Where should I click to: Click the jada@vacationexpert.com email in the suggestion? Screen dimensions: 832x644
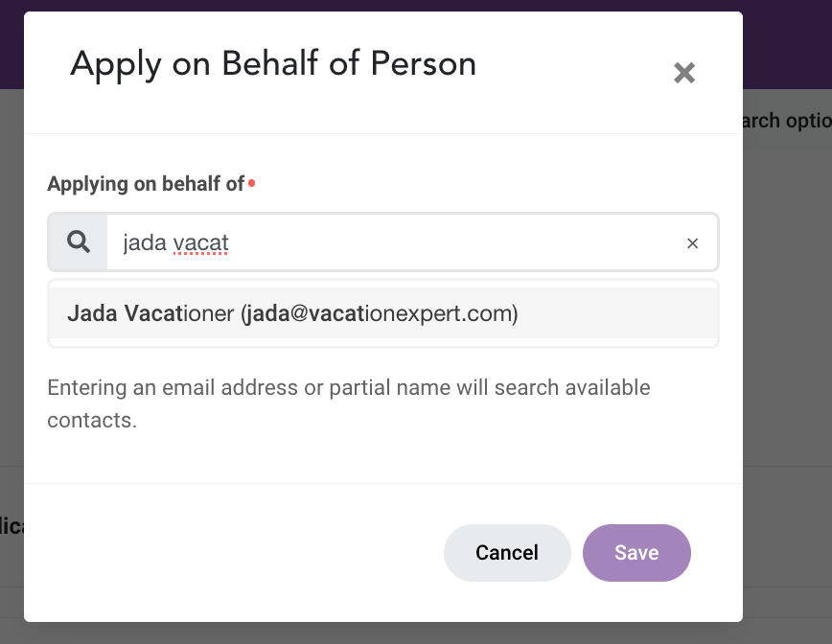point(381,313)
